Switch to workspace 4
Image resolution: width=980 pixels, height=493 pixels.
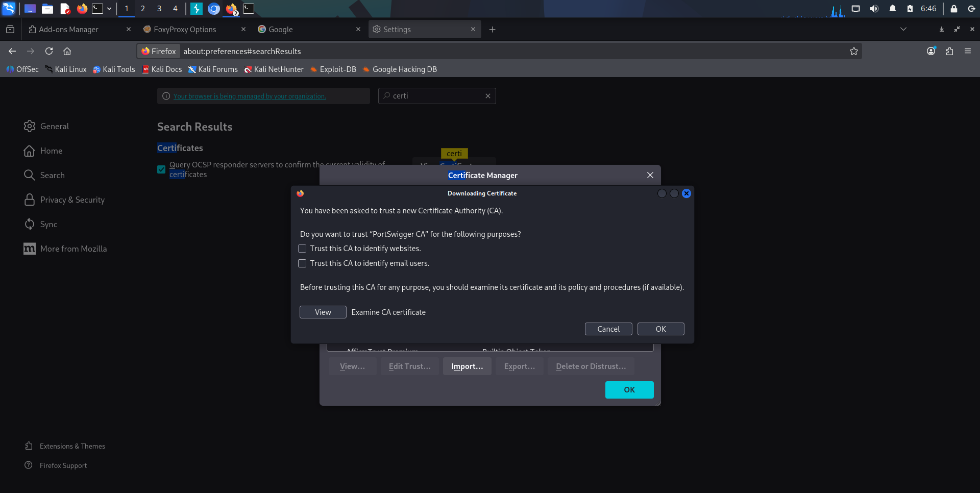click(x=175, y=9)
